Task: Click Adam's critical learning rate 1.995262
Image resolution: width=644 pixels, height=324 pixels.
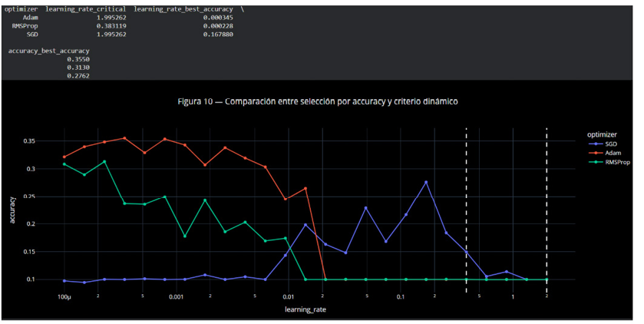Action: point(111,18)
